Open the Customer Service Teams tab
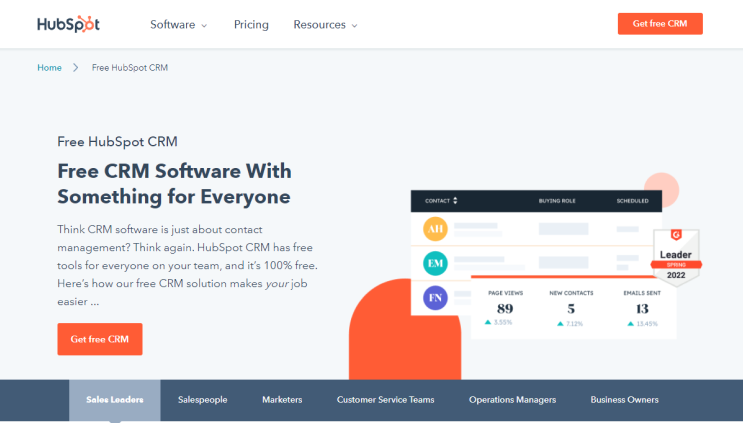743x423 pixels. coord(385,400)
